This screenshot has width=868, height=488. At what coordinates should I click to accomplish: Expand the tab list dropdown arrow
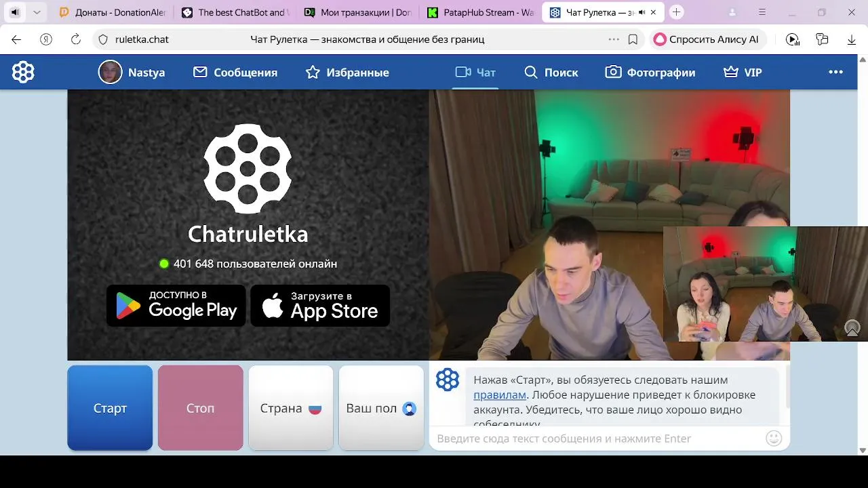37,12
